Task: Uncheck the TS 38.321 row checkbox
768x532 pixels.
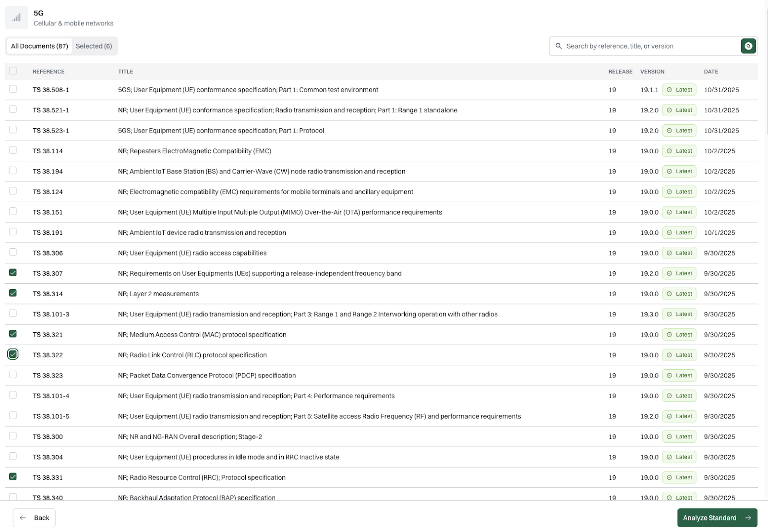Action: coord(13,334)
